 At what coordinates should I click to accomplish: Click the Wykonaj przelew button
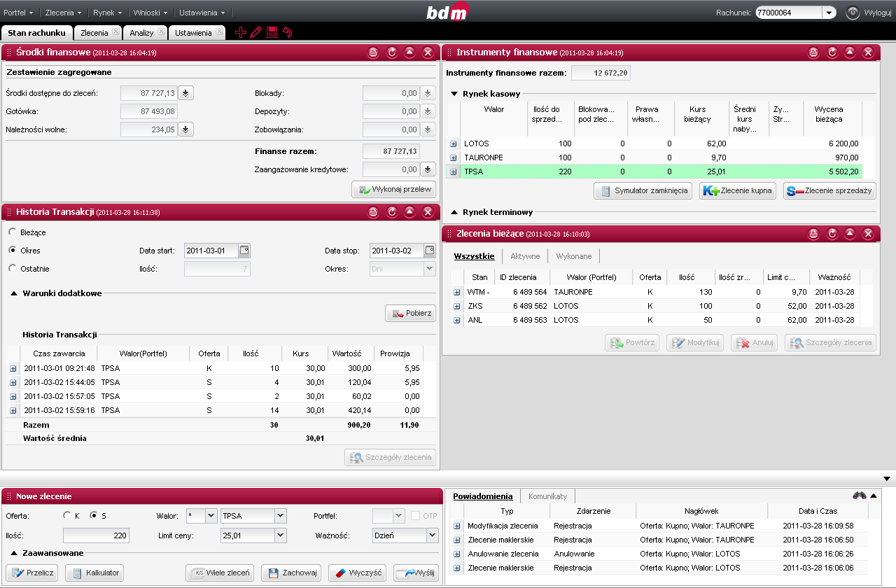[x=393, y=190]
